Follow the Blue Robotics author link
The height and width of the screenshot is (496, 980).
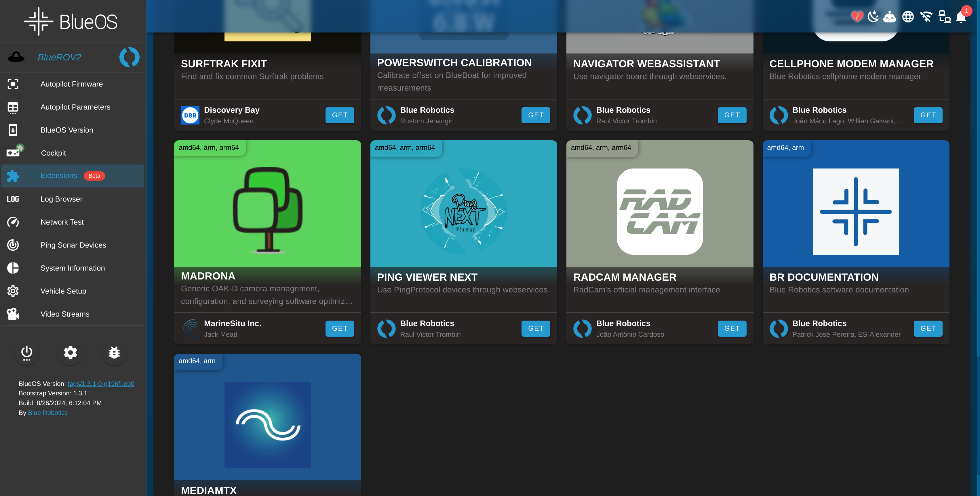pyautogui.click(x=47, y=413)
